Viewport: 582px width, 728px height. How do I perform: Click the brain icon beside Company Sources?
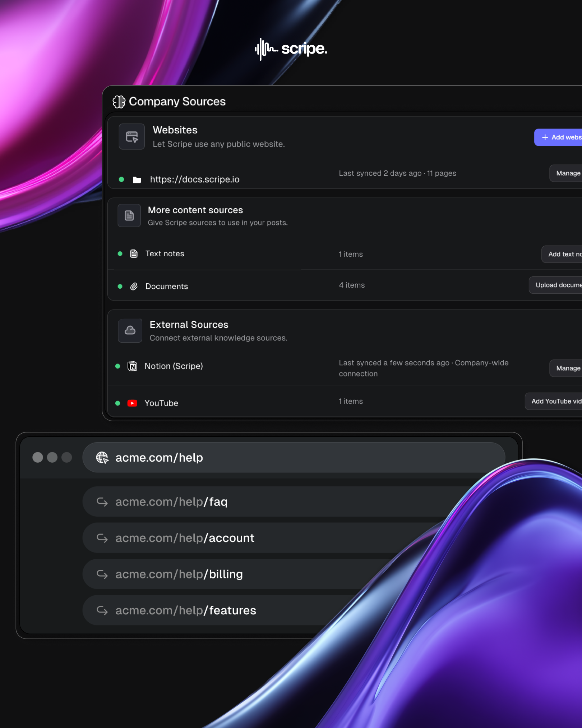119,102
